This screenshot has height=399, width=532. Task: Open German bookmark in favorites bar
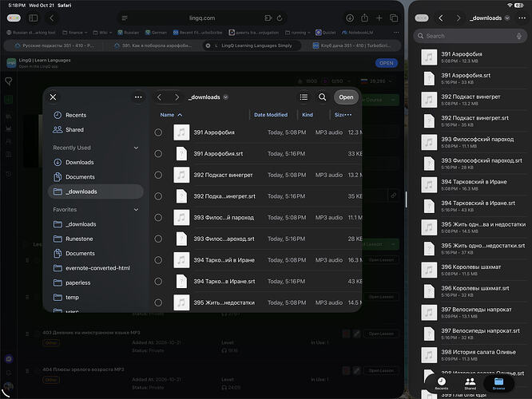tap(156, 33)
